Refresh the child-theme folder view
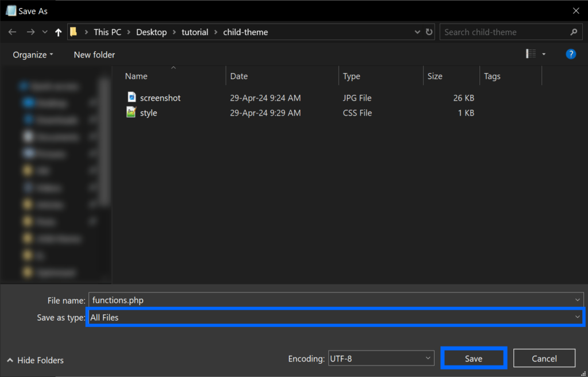Image resolution: width=588 pixels, height=377 pixels. 429,32
